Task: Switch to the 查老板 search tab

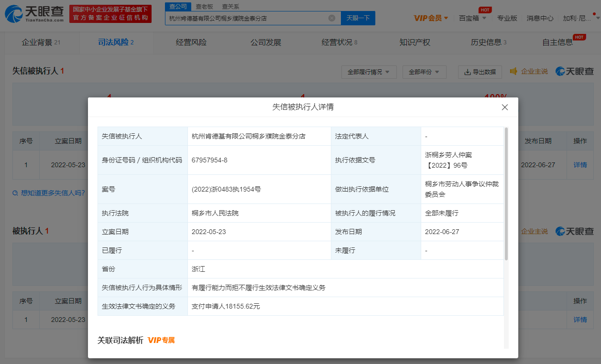Action: pos(204,7)
